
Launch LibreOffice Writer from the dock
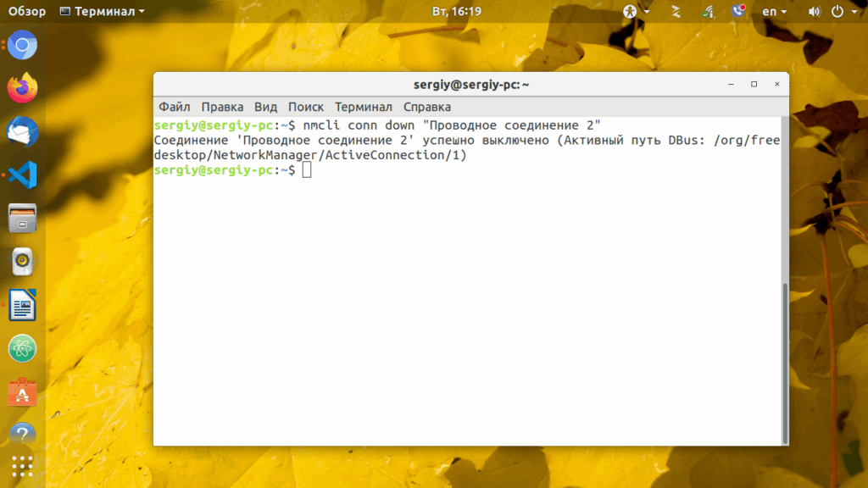(x=22, y=305)
